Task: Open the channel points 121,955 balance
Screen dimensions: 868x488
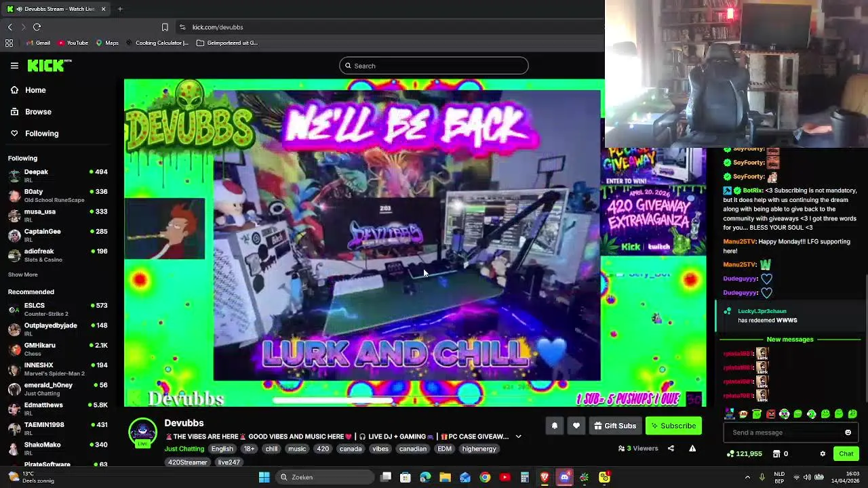Action: [744, 453]
